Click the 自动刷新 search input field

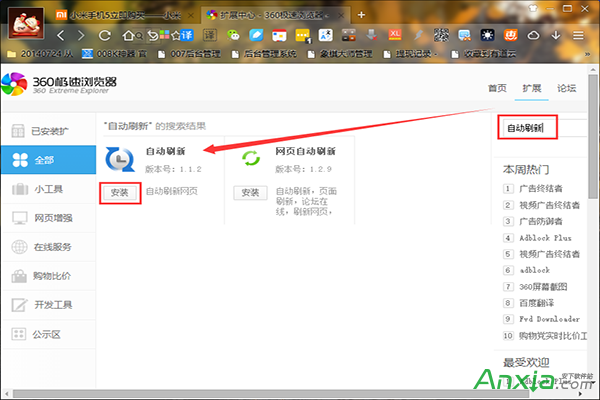[544, 128]
